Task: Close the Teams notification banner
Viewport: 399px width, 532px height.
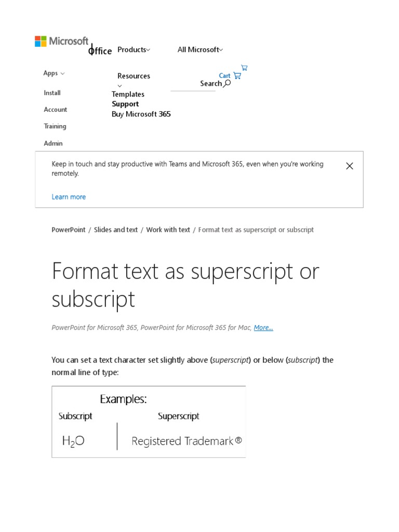Action: pyautogui.click(x=350, y=166)
